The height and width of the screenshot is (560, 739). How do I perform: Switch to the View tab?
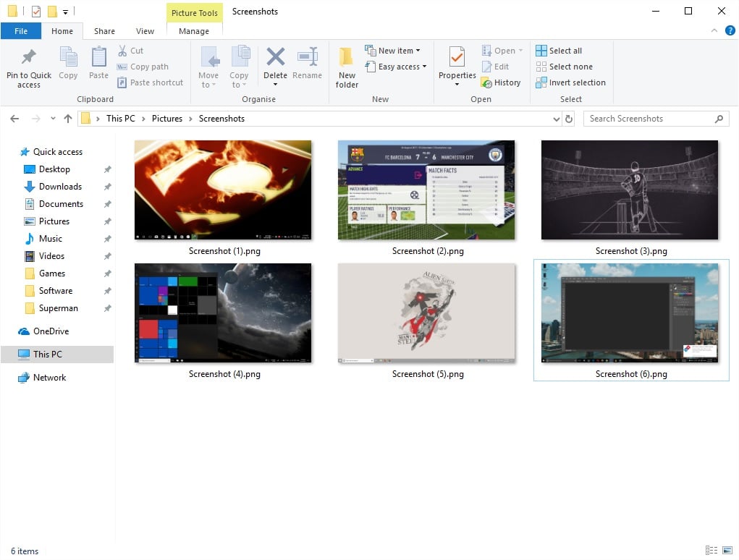pos(145,31)
